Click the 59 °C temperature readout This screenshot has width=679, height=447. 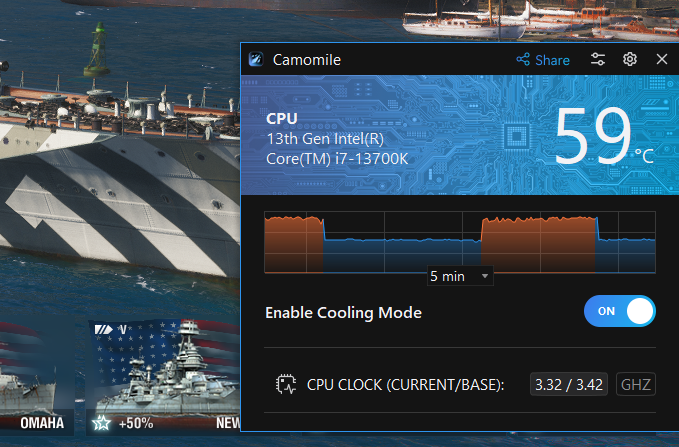[604, 136]
